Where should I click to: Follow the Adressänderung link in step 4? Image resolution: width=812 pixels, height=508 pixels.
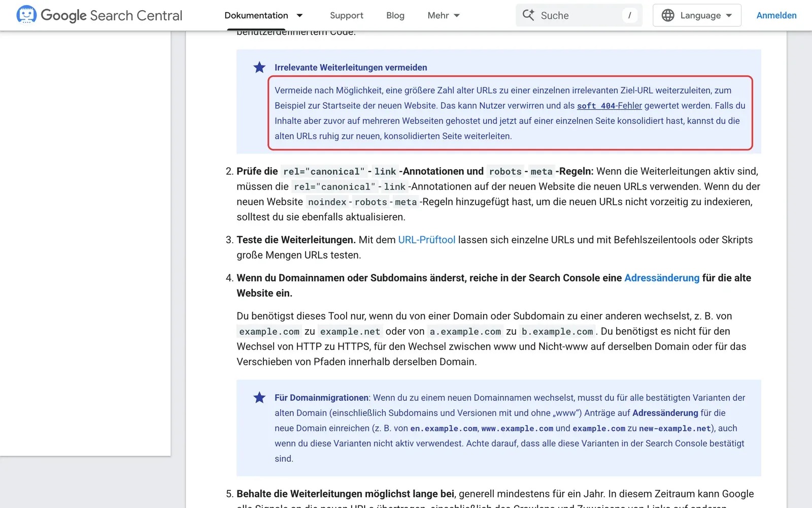coord(662,278)
